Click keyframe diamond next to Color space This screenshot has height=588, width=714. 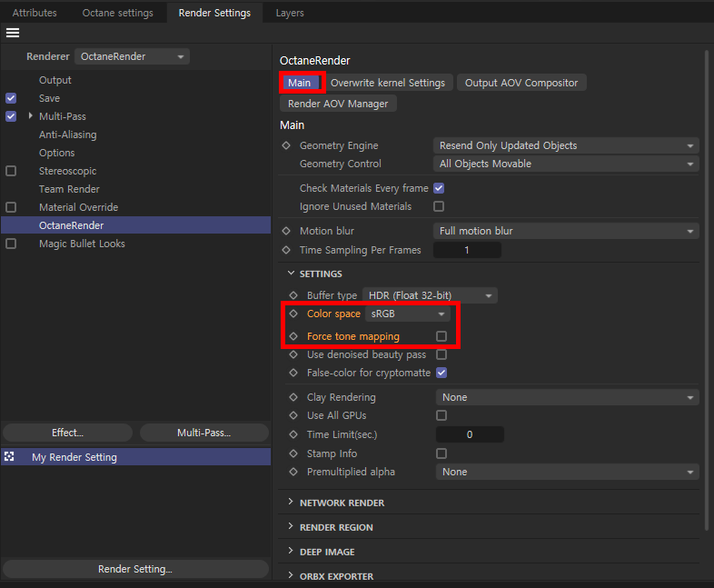[293, 314]
